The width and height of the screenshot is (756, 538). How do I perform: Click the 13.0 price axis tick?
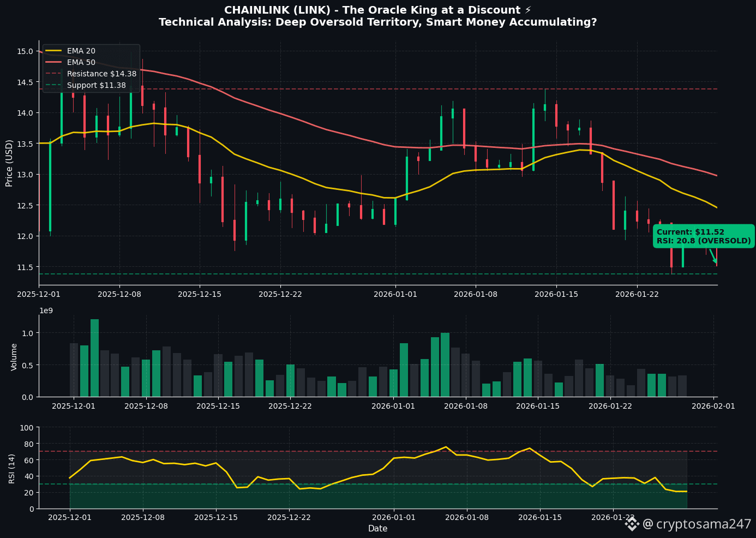26,175
